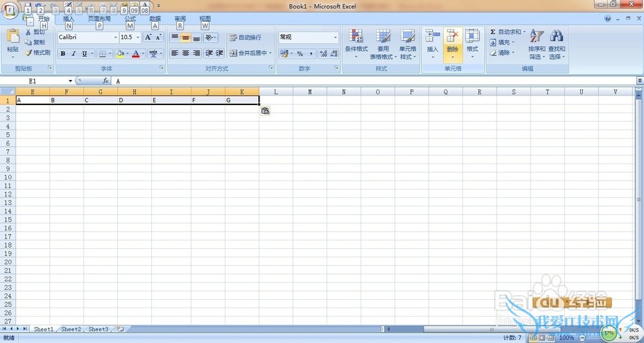Screen dimensions: 644x343
Task: Click decrease indent icon
Action: (x=209, y=53)
